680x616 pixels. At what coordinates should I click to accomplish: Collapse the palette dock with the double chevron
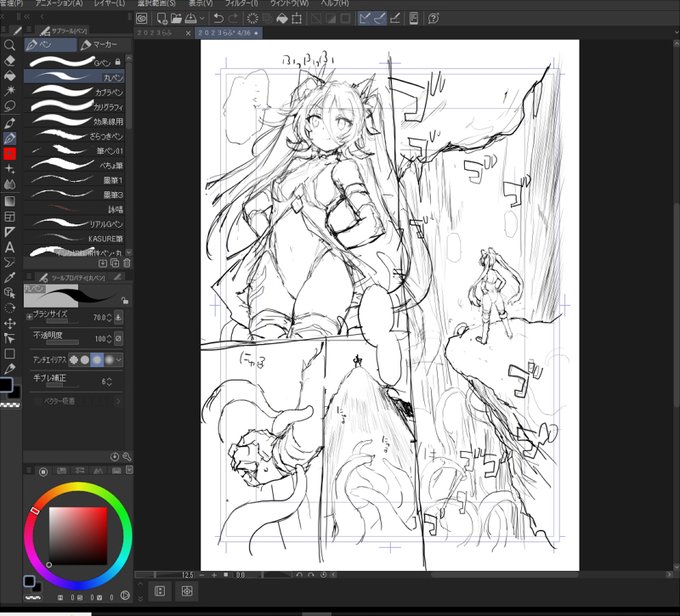pos(27,17)
